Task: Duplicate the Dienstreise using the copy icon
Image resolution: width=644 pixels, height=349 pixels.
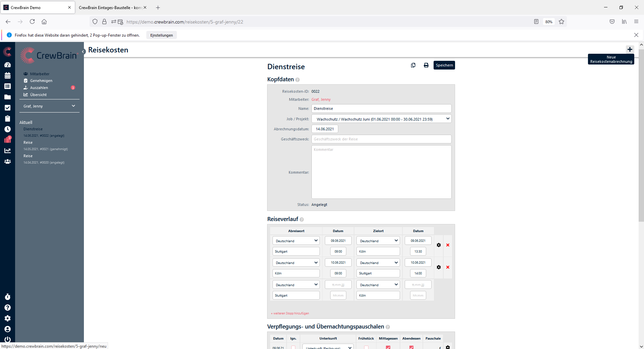Action: [x=413, y=65]
